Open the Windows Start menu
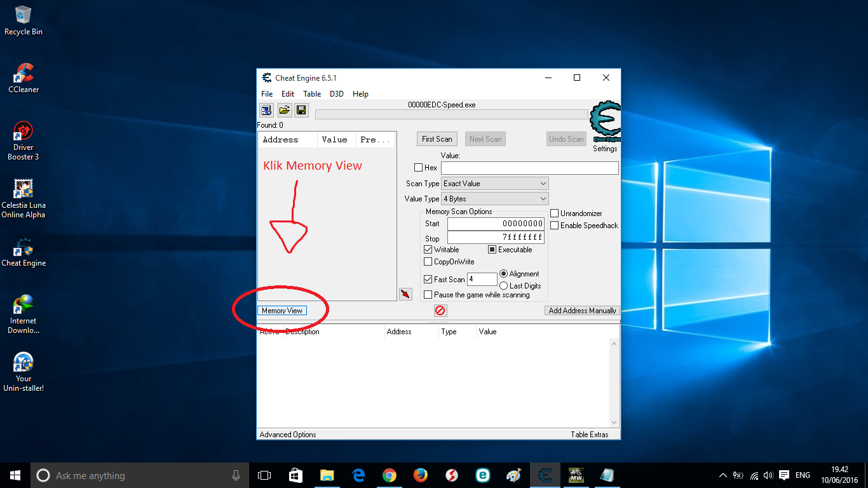This screenshot has height=488, width=868. click(x=15, y=475)
